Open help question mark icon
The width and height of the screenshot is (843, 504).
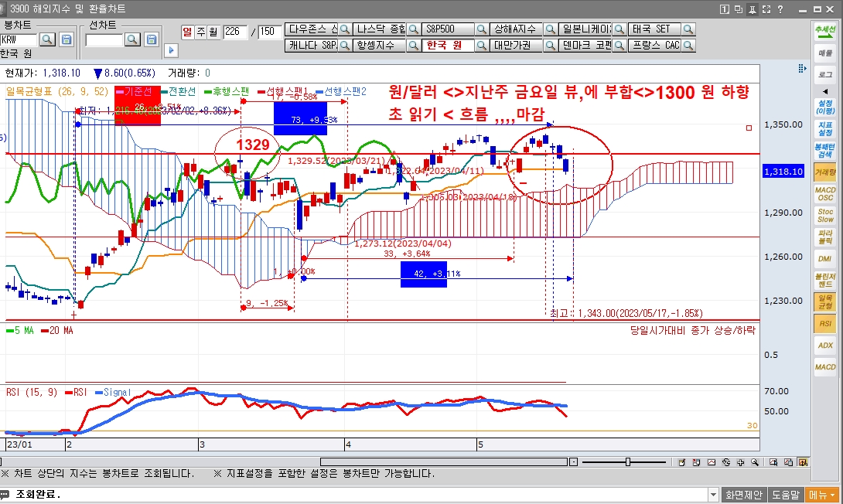tap(780, 9)
